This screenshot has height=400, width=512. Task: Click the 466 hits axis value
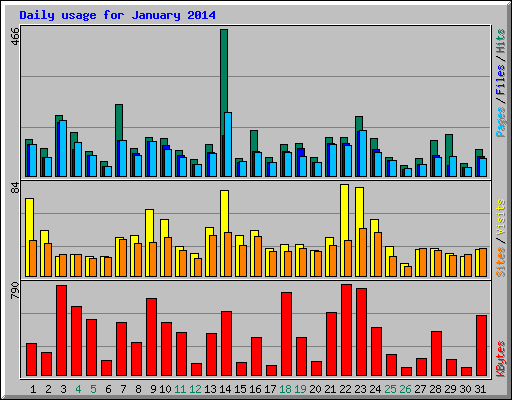(15, 36)
